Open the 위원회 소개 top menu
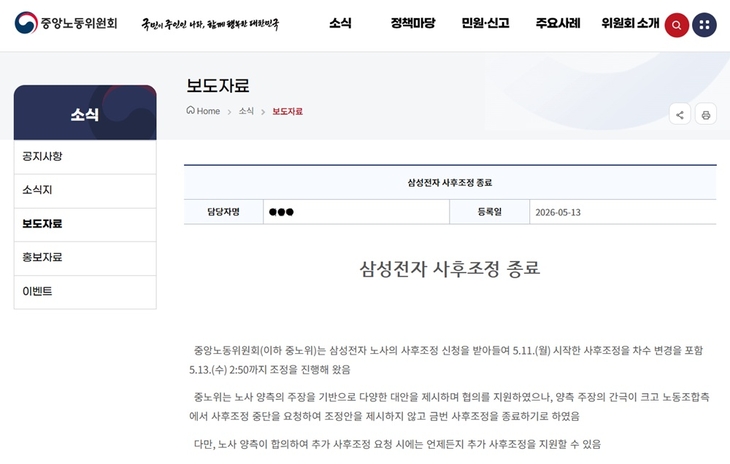This screenshot has width=730, height=464. tap(630, 23)
